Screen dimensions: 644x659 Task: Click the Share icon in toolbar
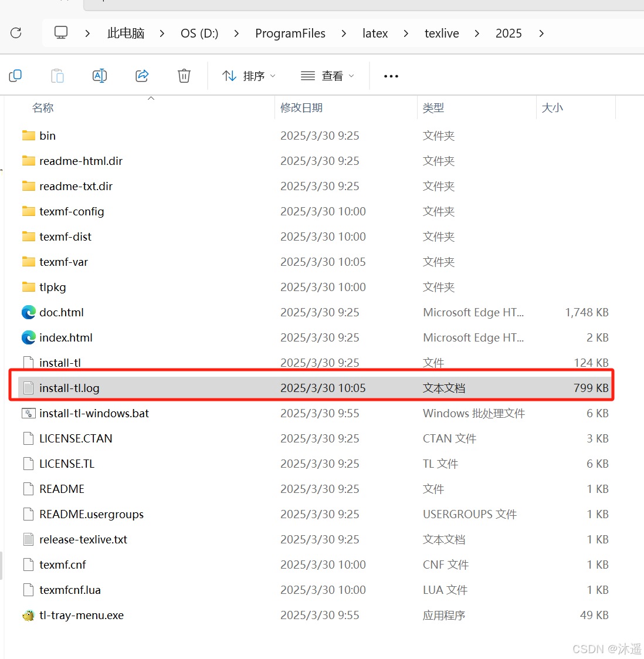[142, 76]
